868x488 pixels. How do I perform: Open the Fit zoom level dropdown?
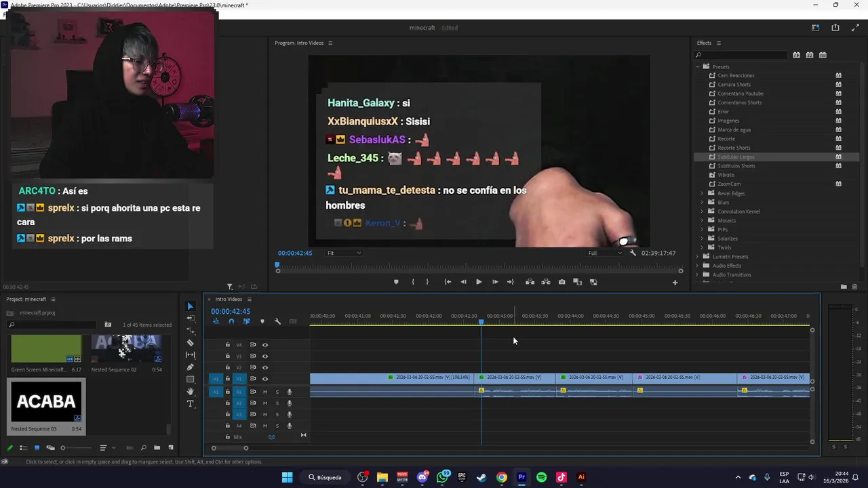tap(344, 253)
